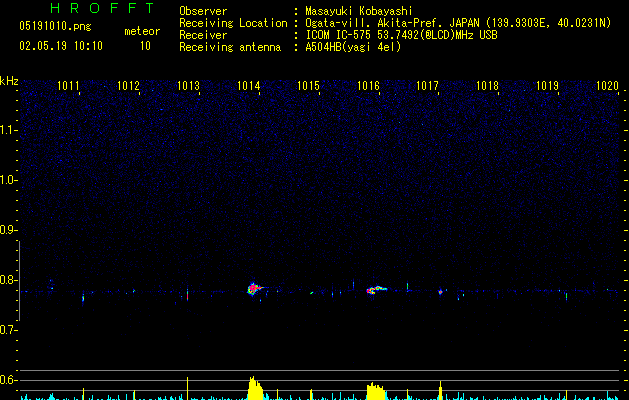
Task: Click the 1019 time marker
Action: click(x=548, y=86)
